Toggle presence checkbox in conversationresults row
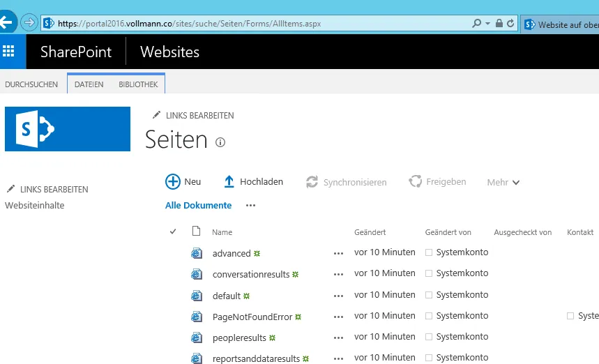The width and height of the screenshot is (599, 364). pyautogui.click(x=429, y=273)
